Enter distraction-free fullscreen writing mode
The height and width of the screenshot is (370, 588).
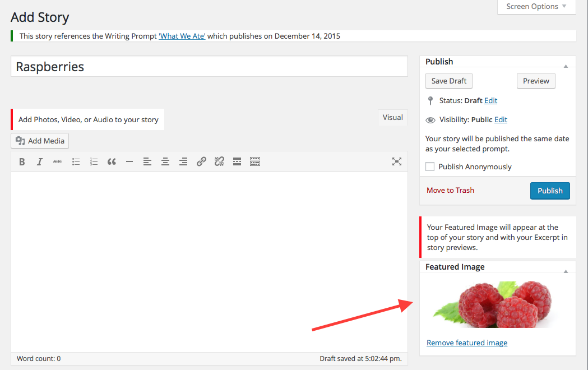click(x=397, y=162)
